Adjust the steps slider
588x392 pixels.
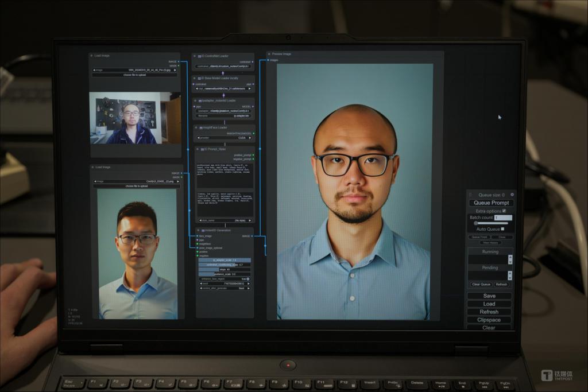[225, 269]
